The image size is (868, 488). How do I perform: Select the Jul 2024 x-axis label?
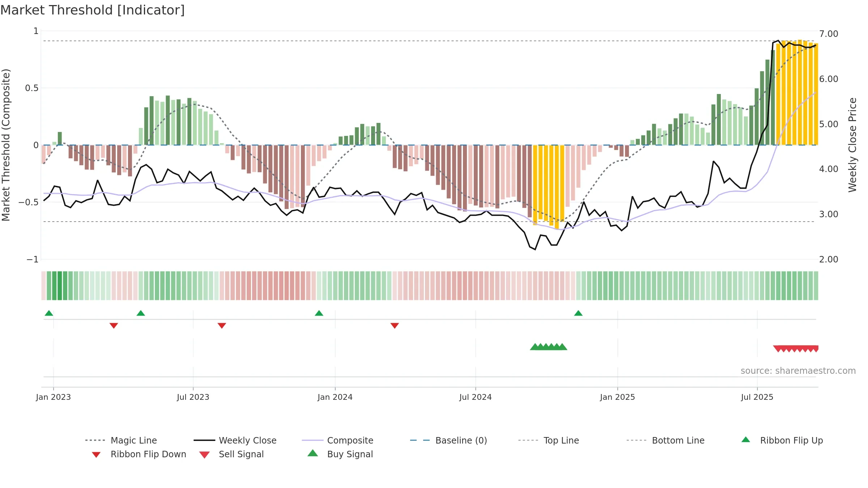tap(476, 397)
